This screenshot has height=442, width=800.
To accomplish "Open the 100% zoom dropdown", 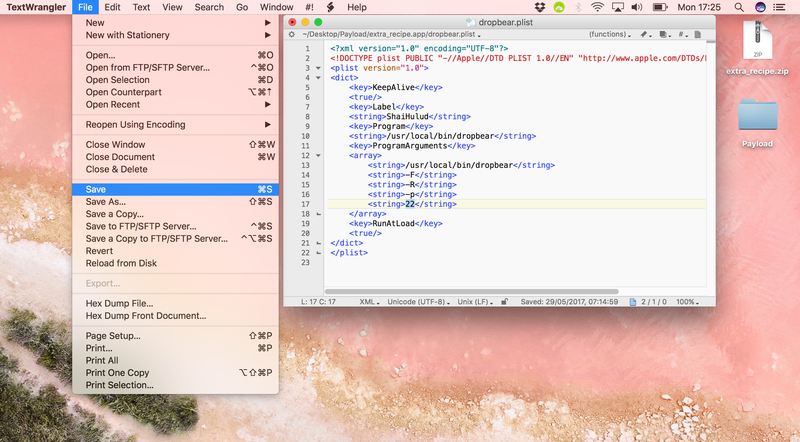I will pos(687,302).
